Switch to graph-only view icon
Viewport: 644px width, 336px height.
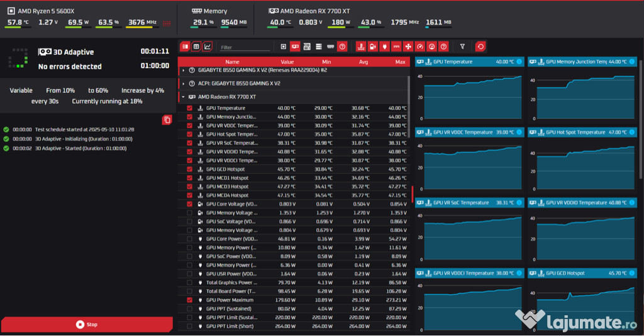(x=208, y=46)
